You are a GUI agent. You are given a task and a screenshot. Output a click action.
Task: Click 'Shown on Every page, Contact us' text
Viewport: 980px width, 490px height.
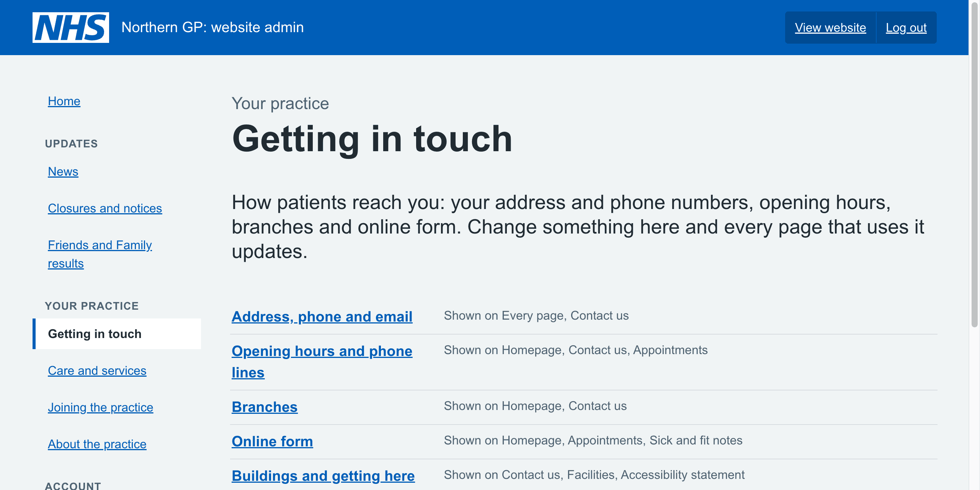(536, 315)
